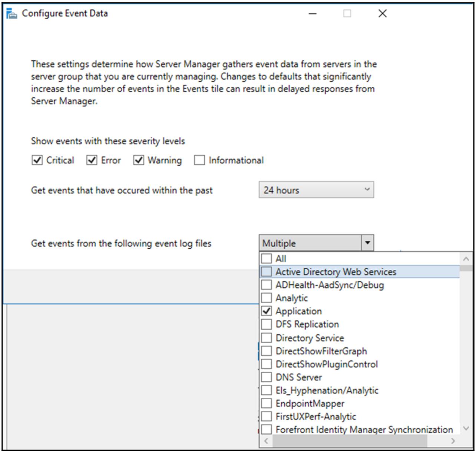Screen dimensions: 476x452
Task: Enable the DNS Server log checkbox
Action: tap(267, 377)
